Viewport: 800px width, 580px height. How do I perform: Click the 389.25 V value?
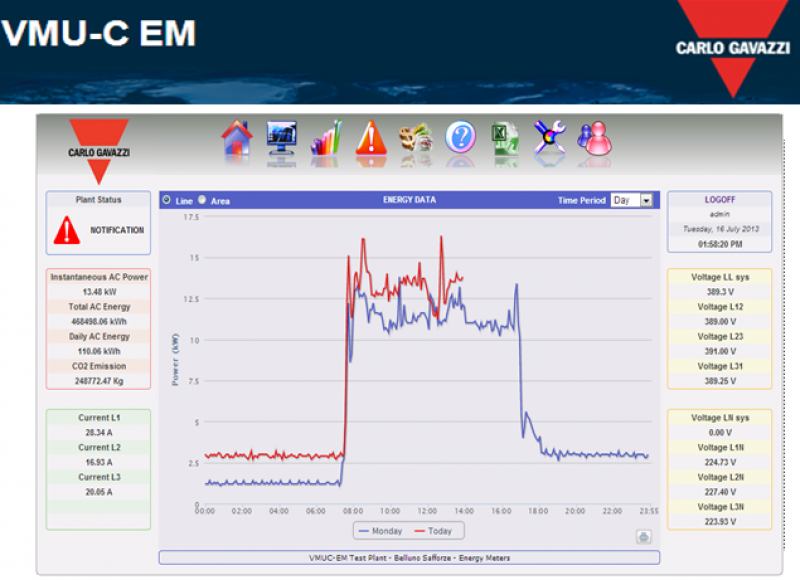coord(720,381)
